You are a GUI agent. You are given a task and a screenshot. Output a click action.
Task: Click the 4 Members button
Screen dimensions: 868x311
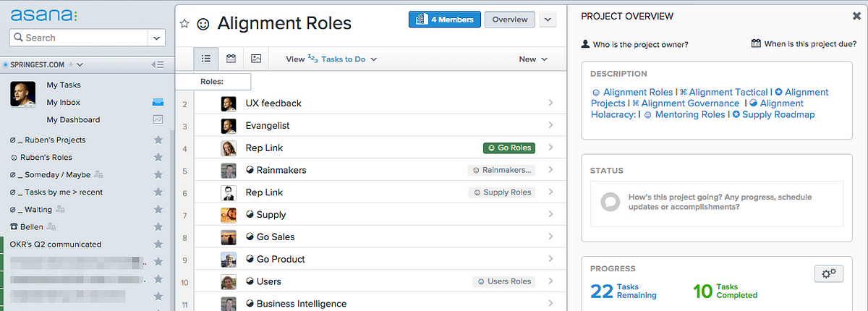click(x=444, y=20)
